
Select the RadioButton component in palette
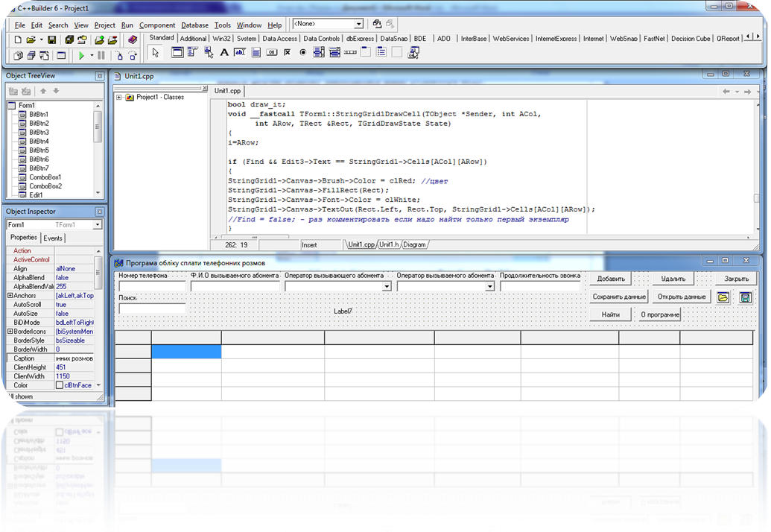tap(302, 53)
